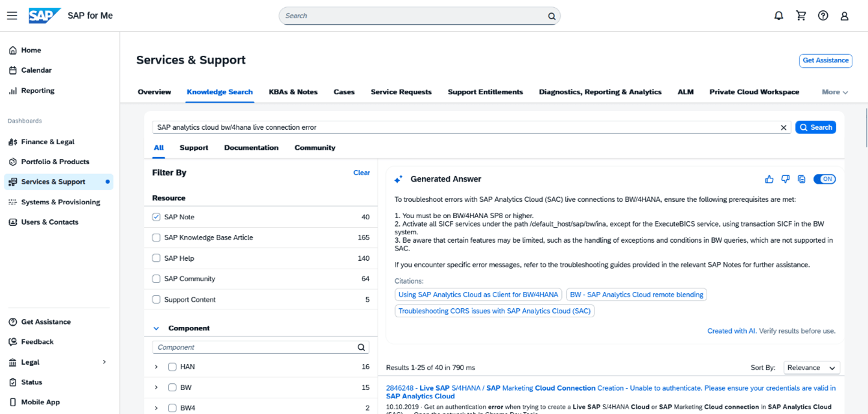Click the Get Assistance button at top right
Image resolution: width=868 pixels, height=414 pixels.
click(826, 60)
